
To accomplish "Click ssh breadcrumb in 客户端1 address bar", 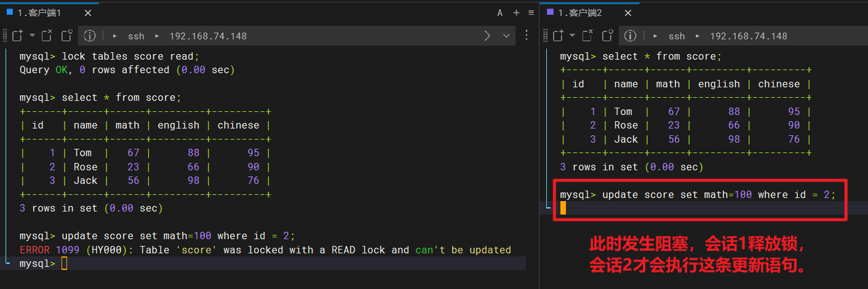I will (136, 36).
